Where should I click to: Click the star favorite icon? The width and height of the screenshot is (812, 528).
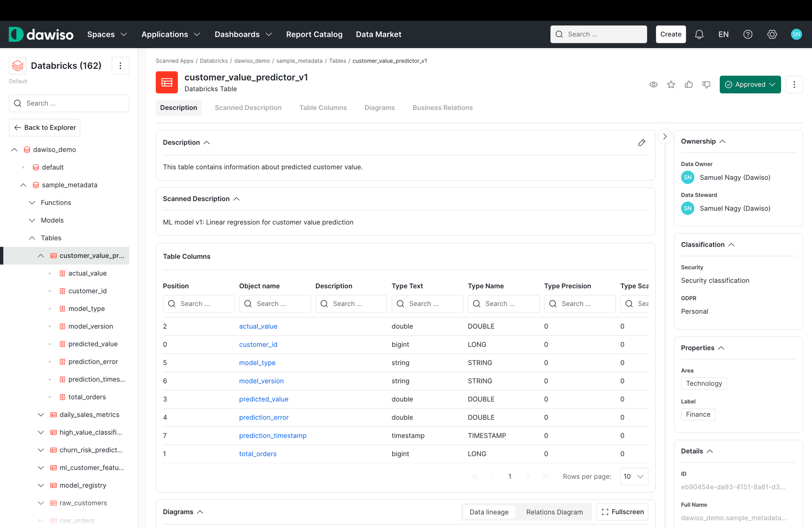point(671,84)
